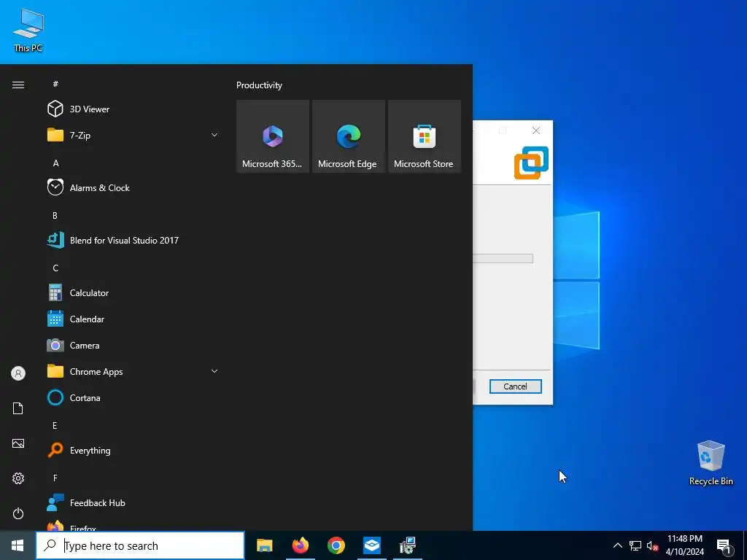Launch Cortana from the list
Screen dimensions: 747x560
pos(133,397)
